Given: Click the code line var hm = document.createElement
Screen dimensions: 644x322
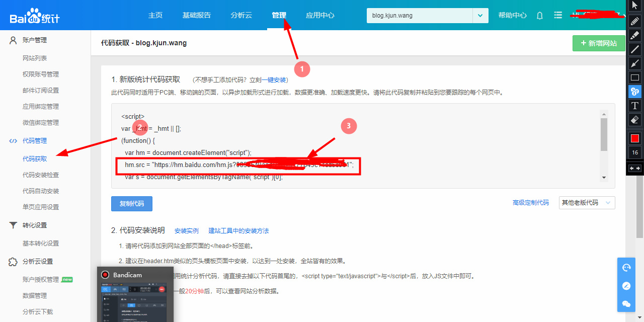Looking at the screenshot, I should click(x=188, y=153).
